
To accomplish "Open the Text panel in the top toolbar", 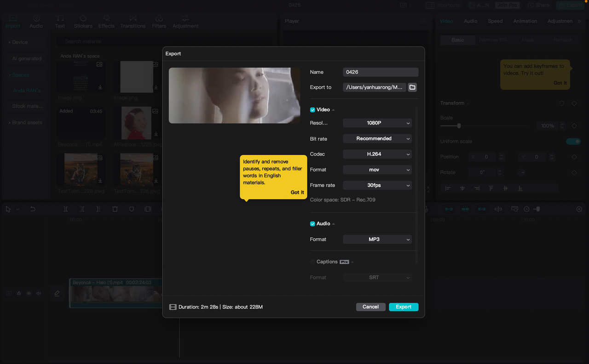I will (x=60, y=21).
